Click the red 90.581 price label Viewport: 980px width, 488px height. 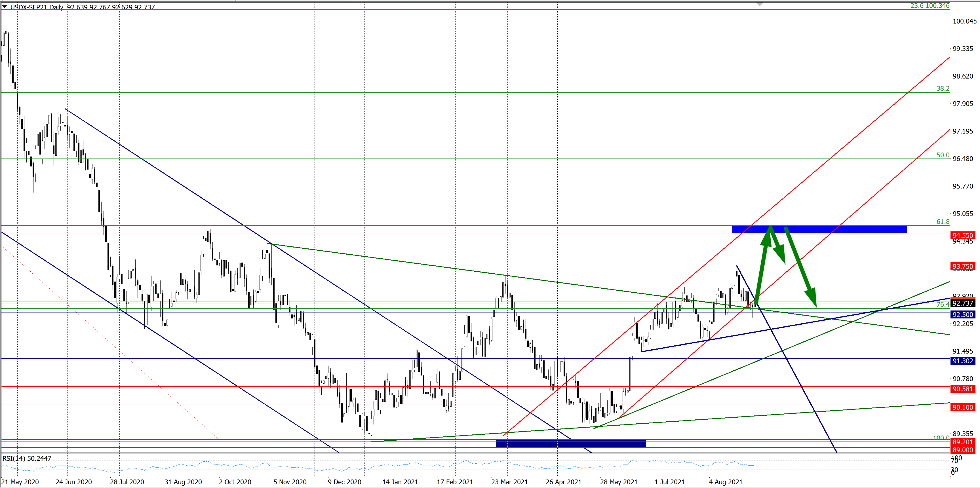point(962,389)
